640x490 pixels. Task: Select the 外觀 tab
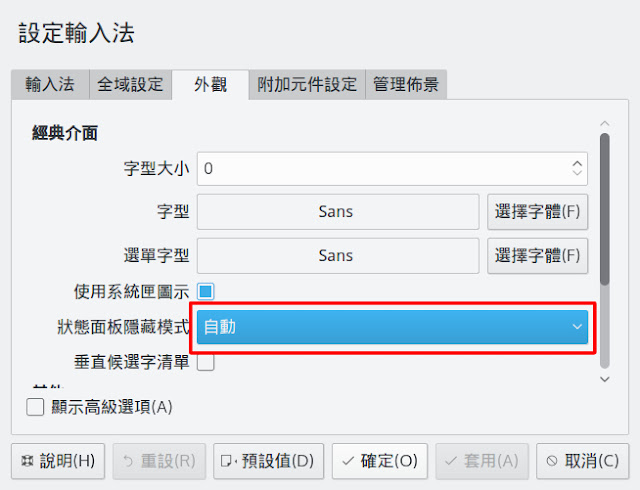[210, 85]
